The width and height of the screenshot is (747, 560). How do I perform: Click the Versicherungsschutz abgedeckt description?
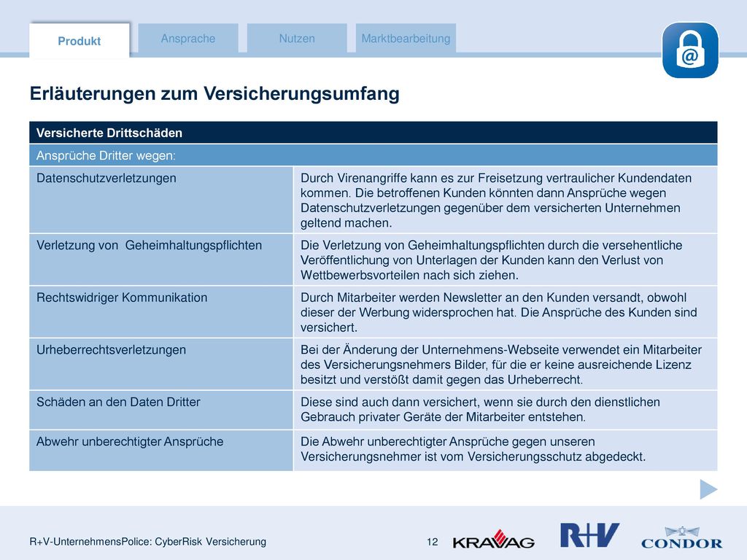473,449
